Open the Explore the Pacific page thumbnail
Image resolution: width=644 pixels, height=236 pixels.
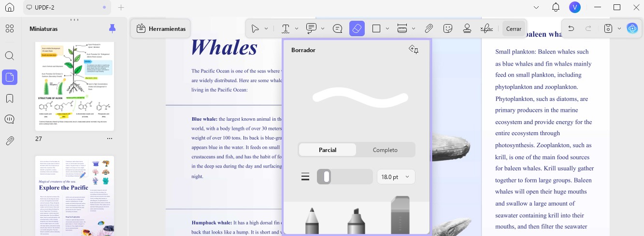point(75,196)
